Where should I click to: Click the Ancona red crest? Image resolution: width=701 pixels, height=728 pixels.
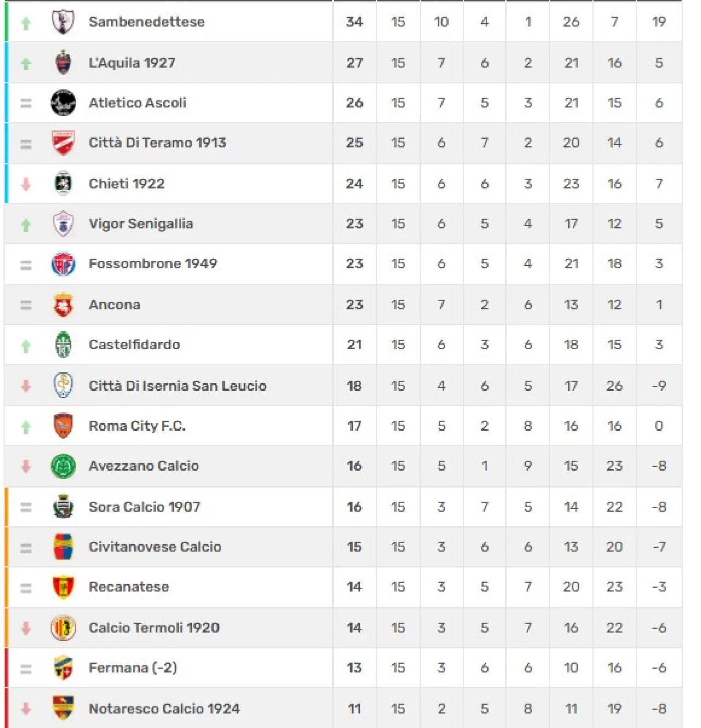coord(63,305)
